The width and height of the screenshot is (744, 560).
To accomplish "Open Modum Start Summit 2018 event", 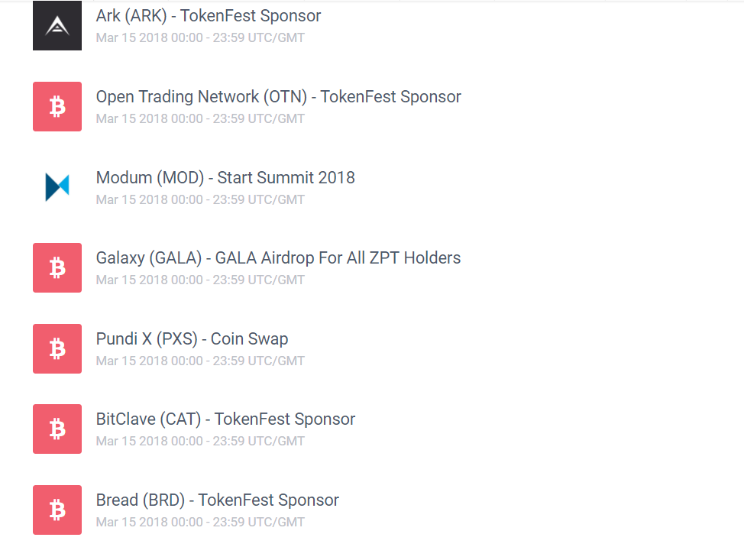I will click(x=225, y=178).
